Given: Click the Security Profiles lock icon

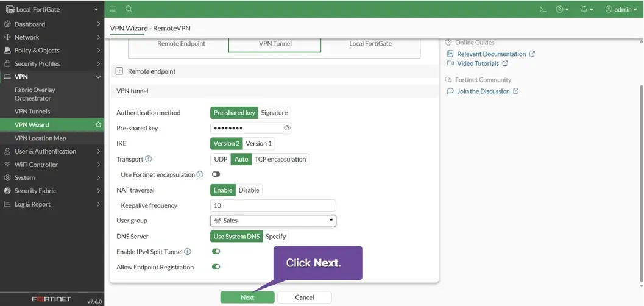Looking at the screenshot, I should 7,63.
